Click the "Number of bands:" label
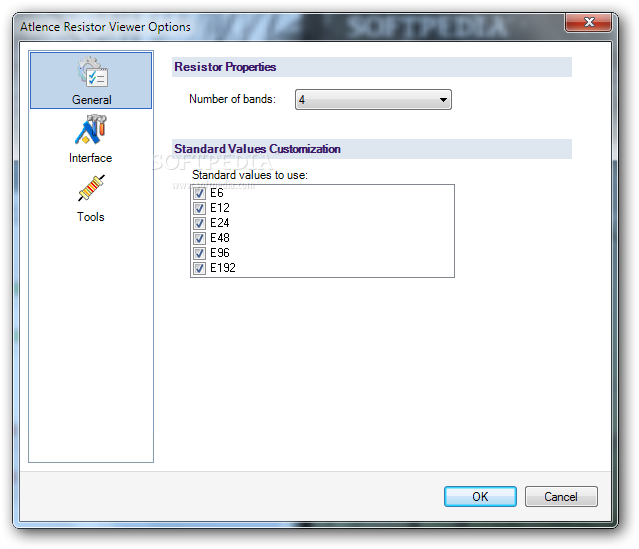The image size is (639, 549). [x=232, y=99]
